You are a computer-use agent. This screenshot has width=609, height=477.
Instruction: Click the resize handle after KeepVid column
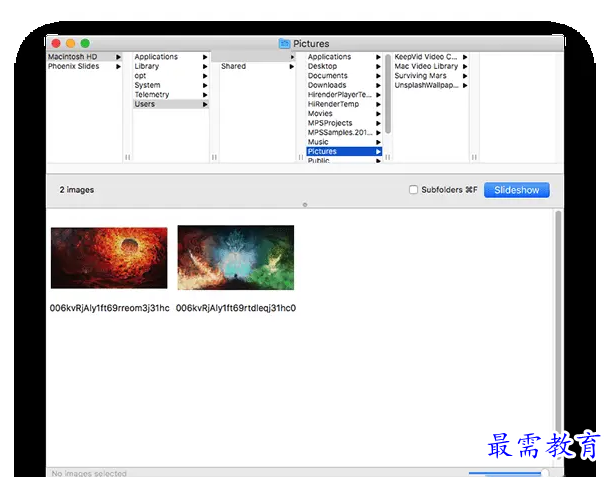(x=474, y=157)
